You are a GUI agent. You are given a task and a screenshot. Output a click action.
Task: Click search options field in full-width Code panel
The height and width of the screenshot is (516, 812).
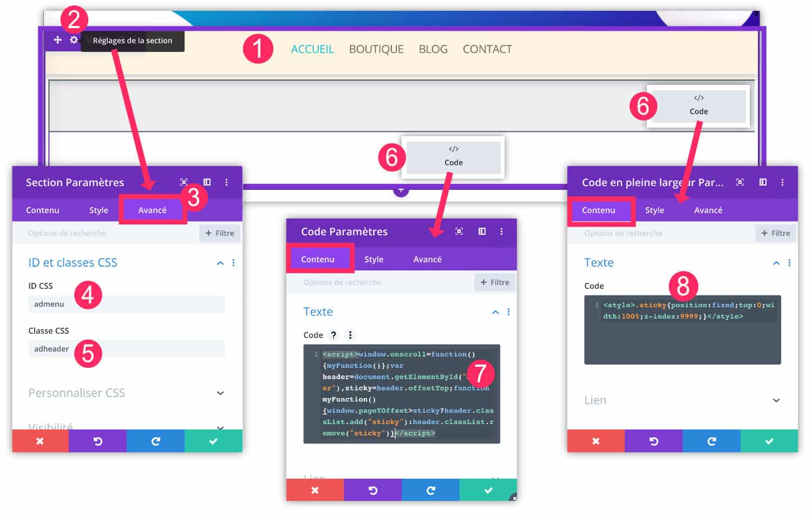[x=662, y=233]
